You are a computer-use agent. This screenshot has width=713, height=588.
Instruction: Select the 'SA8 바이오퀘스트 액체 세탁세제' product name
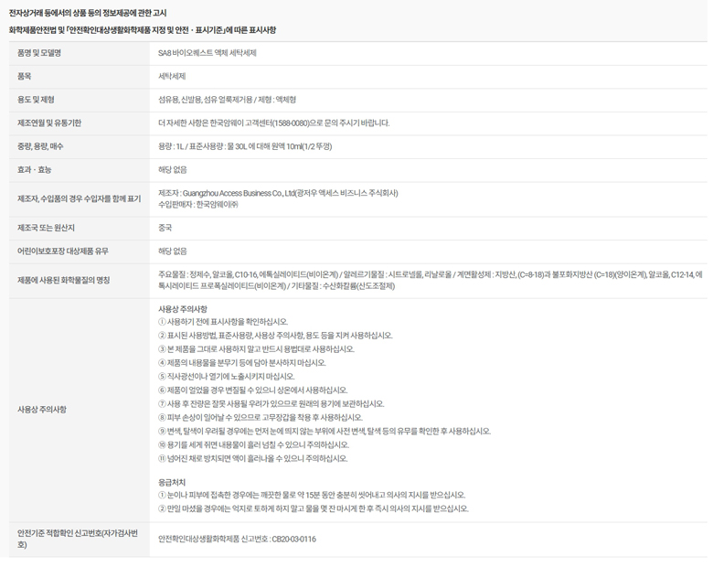tap(207, 53)
